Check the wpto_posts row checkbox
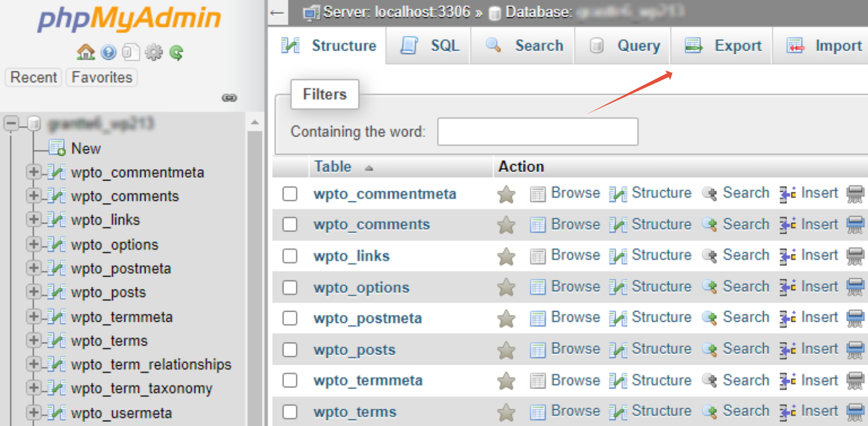The width and height of the screenshot is (868, 426). point(290,350)
